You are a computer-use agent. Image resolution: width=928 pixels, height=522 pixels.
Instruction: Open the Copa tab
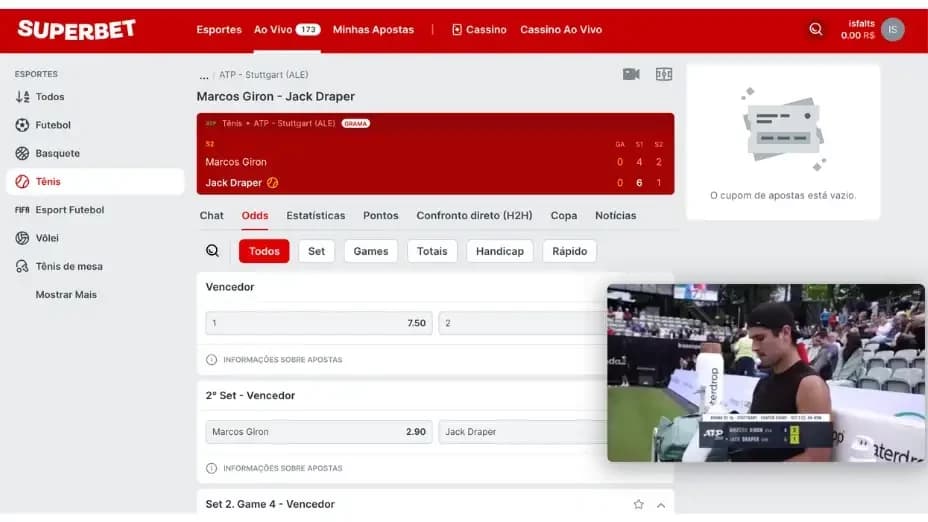(x=563, y=215)
